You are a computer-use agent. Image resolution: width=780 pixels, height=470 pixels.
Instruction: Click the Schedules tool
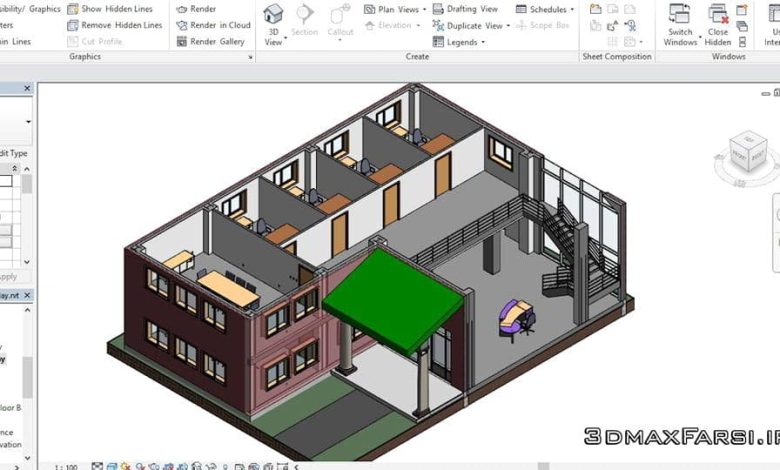tap(542, 9)
